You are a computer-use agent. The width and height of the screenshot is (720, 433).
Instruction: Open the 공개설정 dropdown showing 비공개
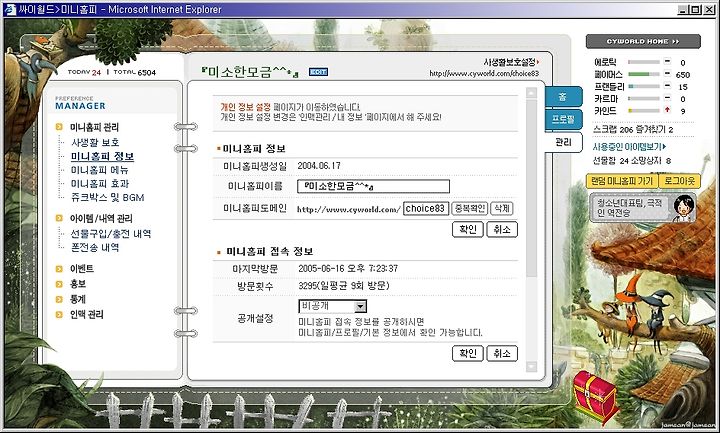point(332,306)
